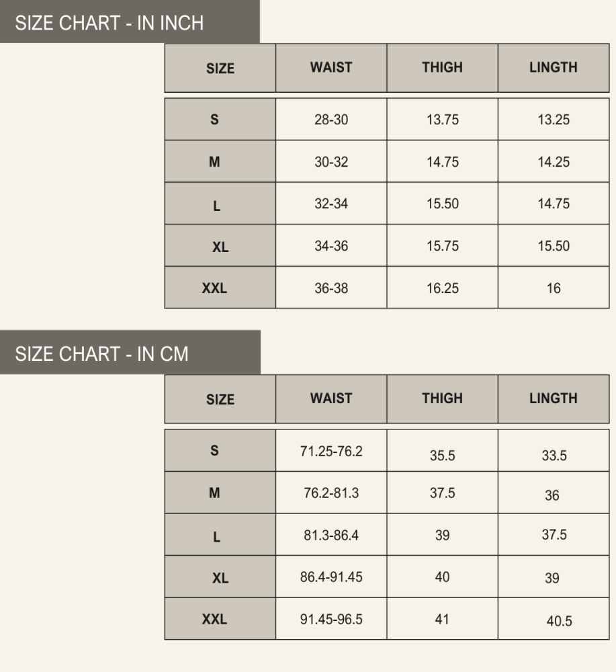
Task: Click the 13.75 thigh value for size S
Action: pos(442,120)
